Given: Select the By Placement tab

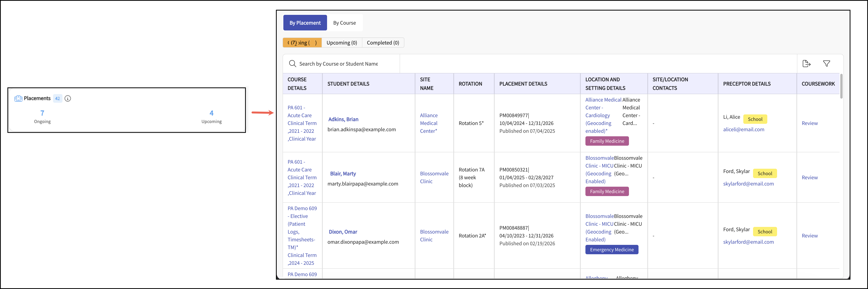Looking at the screenshot, I should click(x=305, y=23).
